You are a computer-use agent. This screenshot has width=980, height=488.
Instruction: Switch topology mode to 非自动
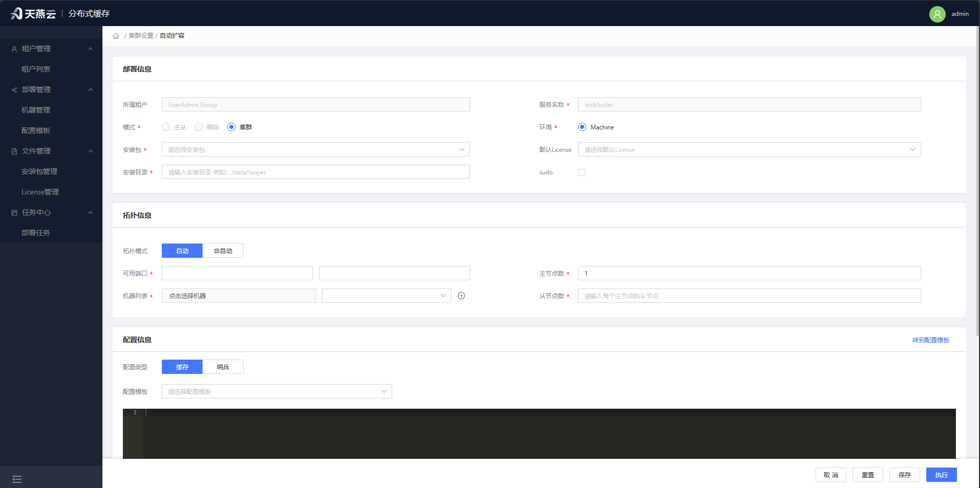click(223, 251)
